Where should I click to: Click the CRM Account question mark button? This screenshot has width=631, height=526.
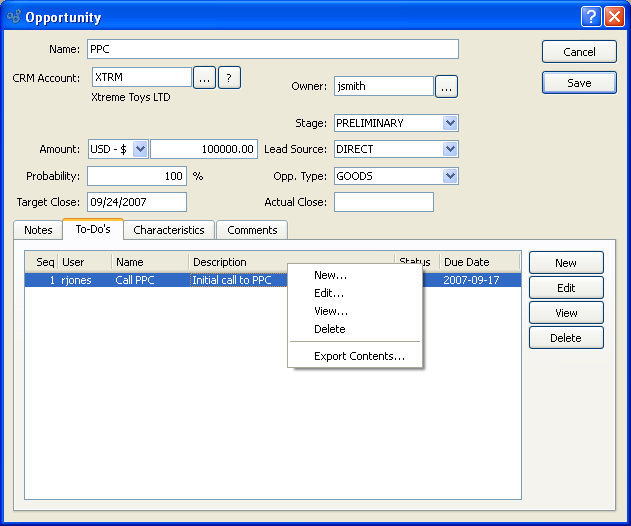click(229, 78)
